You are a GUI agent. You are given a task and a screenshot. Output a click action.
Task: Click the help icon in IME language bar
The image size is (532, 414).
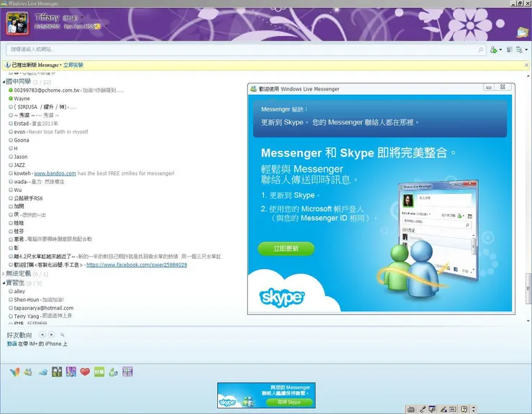(x=464, y=409)
